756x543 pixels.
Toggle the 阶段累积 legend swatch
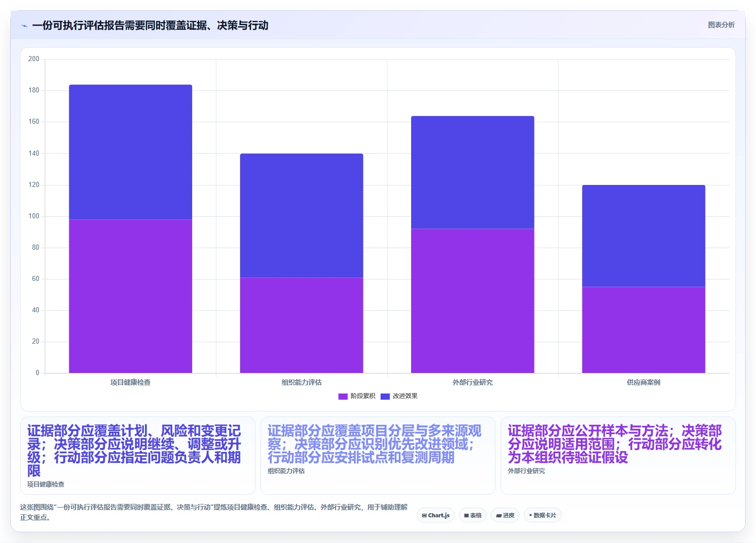(343, 396)
